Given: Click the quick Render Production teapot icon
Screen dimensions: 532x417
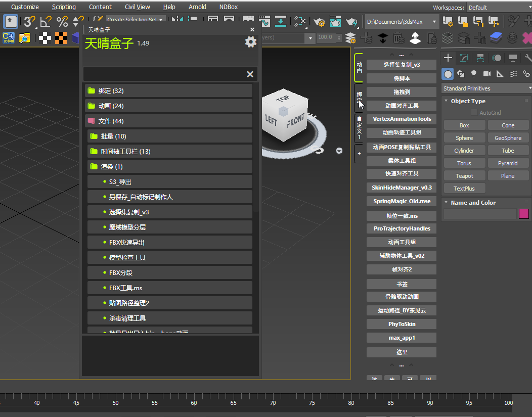Looking at the screenshot, I should [x=351, y=22].
